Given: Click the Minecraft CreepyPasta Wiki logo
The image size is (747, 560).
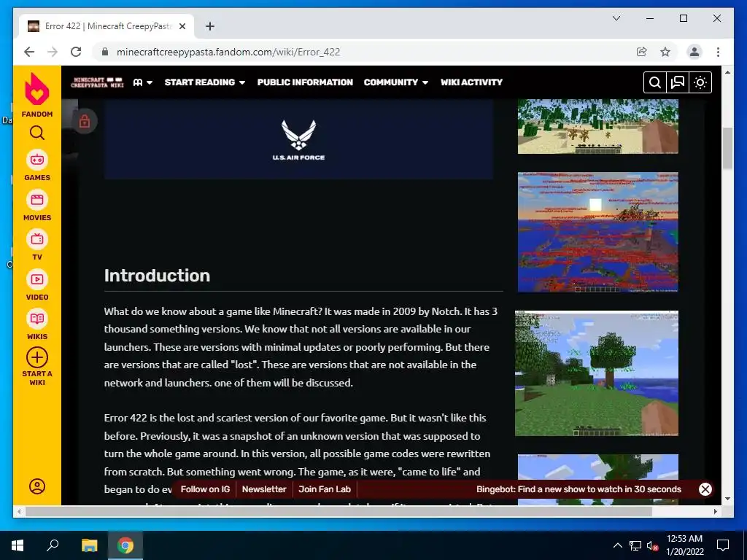Looking at the screenshot, I should click(97, 82).
